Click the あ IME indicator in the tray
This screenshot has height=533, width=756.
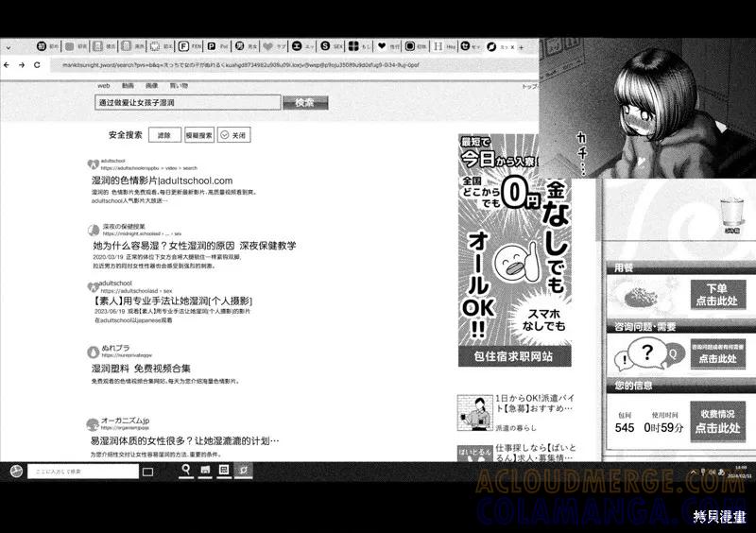point(721,472)
